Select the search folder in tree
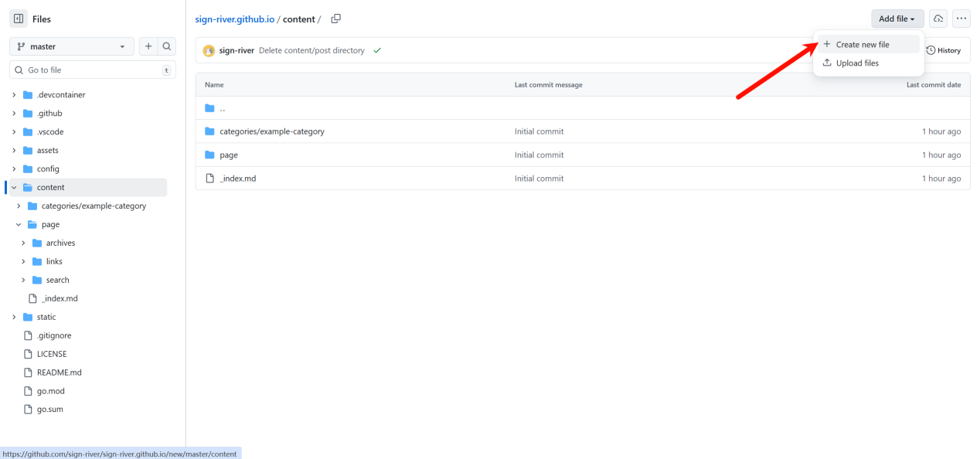The height and width of the screenshot is (459, 980). (x=57, y=280)
